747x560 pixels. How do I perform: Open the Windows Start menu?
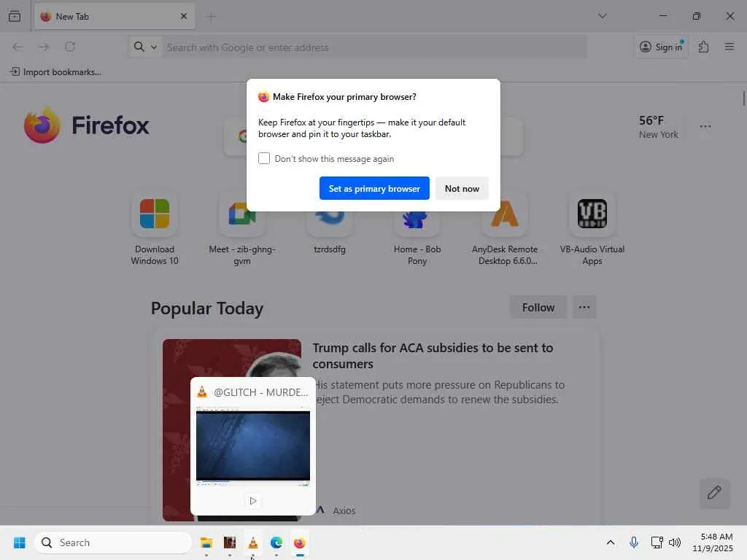point(20,542)
